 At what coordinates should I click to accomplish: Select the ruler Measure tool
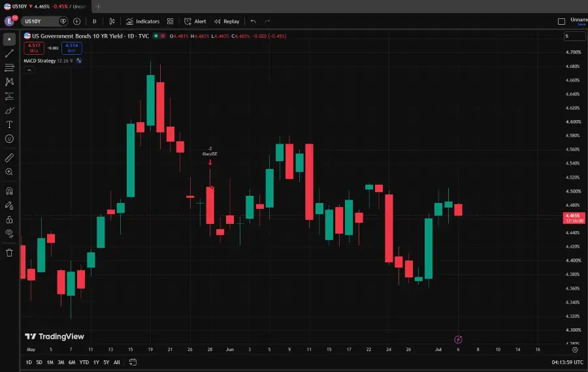[x=9, y=158]
